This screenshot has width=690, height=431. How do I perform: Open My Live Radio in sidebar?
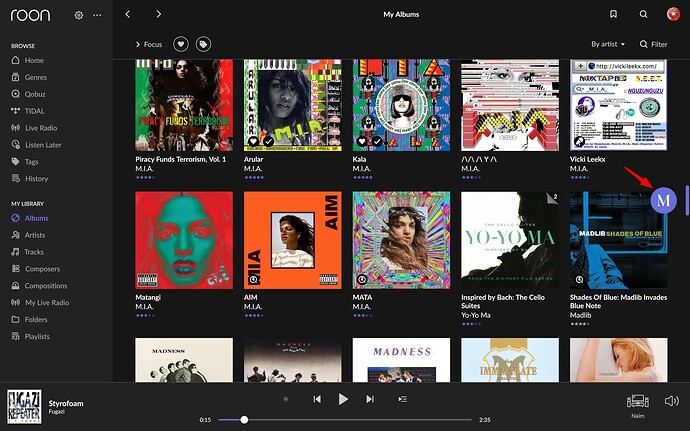(40, 302)
